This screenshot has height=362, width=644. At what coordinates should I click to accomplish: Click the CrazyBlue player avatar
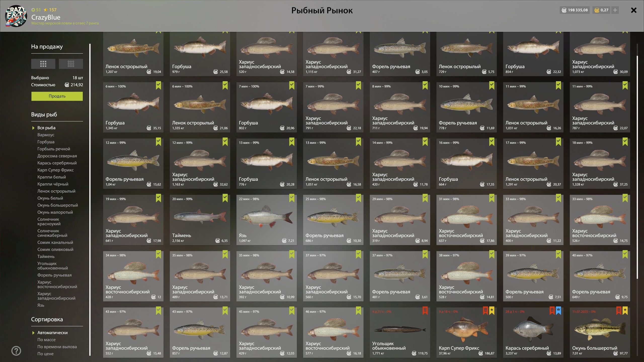point(16,16)
